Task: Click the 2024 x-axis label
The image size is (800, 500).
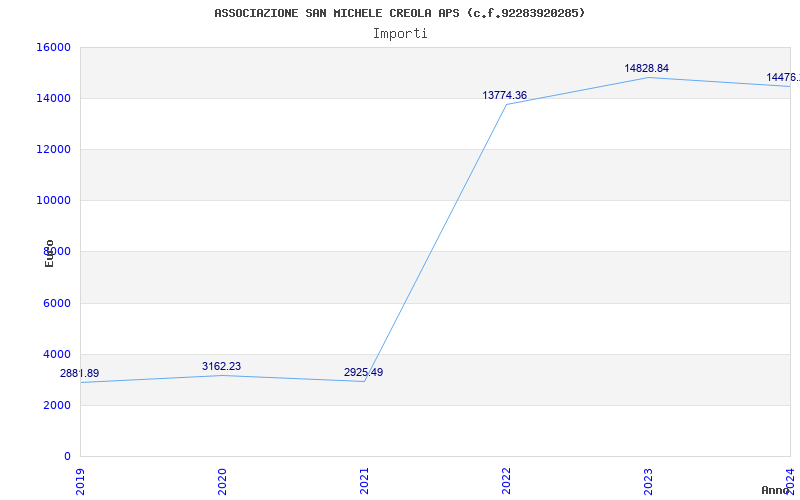Action: 789,481
